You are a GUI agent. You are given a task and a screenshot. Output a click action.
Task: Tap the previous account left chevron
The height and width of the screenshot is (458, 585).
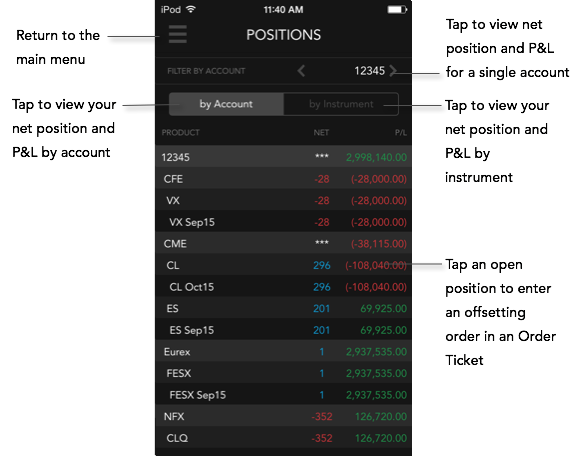tap(301, 70)
